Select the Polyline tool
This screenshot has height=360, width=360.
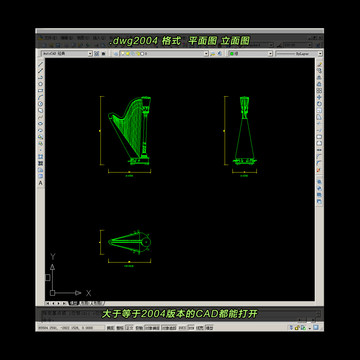[41, 77]
